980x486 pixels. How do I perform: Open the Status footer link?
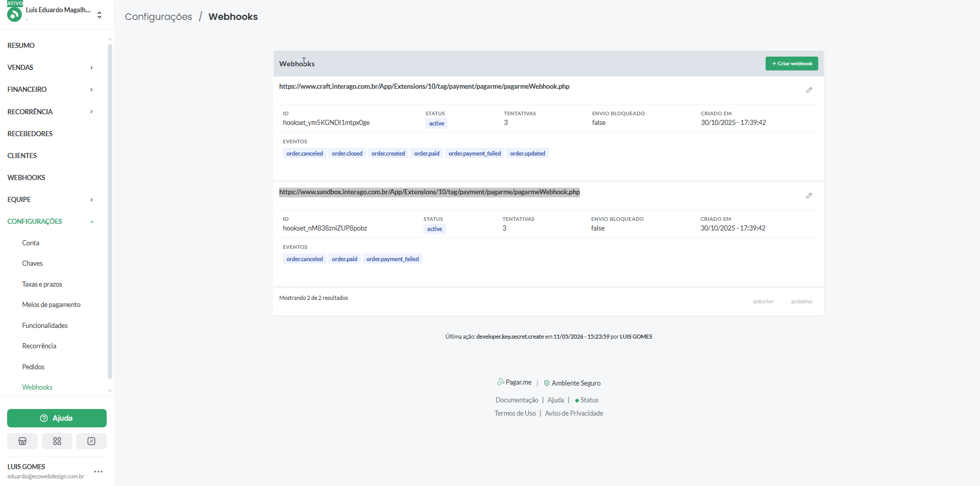[589, 400]
